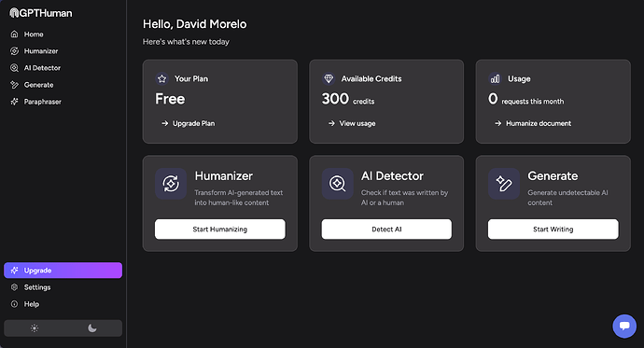Viewport: 644px width, 348px height.
Task: Follow the Humanize document link
Action: [x=533, y=123]
